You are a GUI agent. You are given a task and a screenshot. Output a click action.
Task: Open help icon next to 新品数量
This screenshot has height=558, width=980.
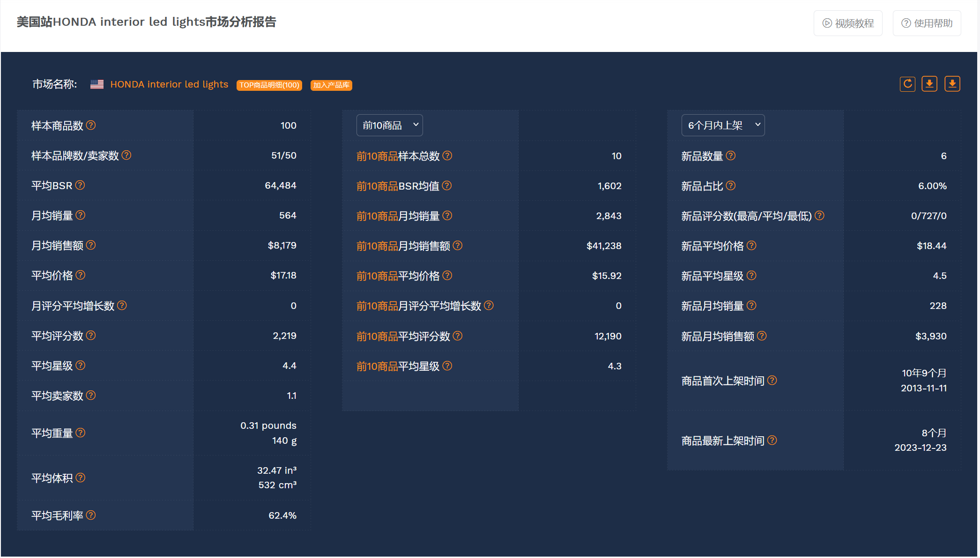click(731, 156)
